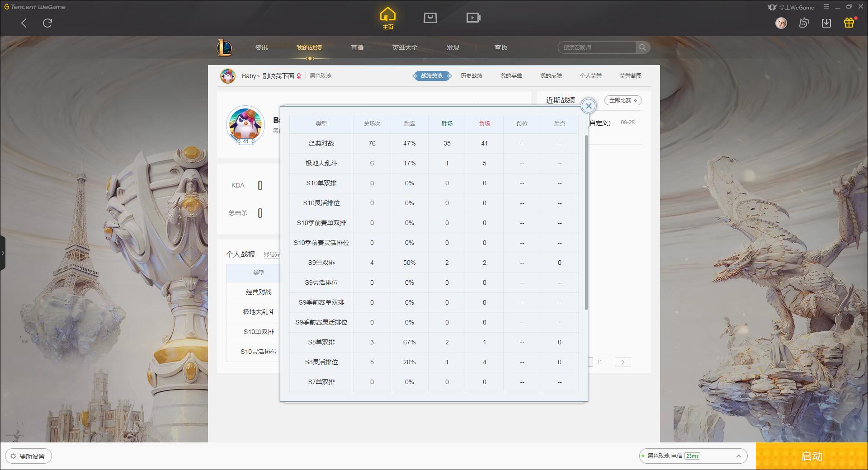Click the 胜场 column header
The image size is (868, 470).
tap(447, 123)
